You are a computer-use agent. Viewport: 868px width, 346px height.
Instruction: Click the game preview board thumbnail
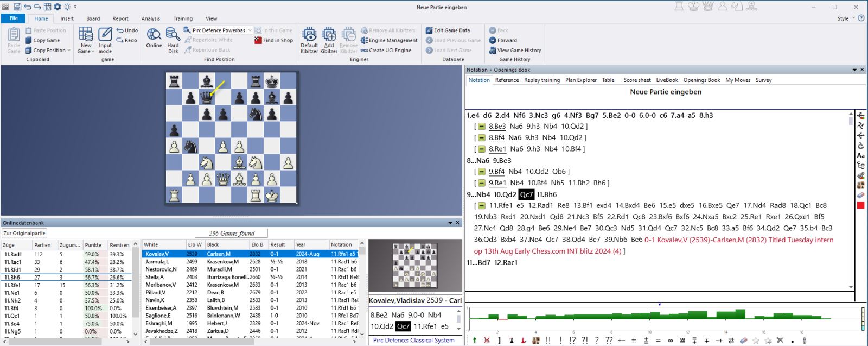[x=414, y=266]
